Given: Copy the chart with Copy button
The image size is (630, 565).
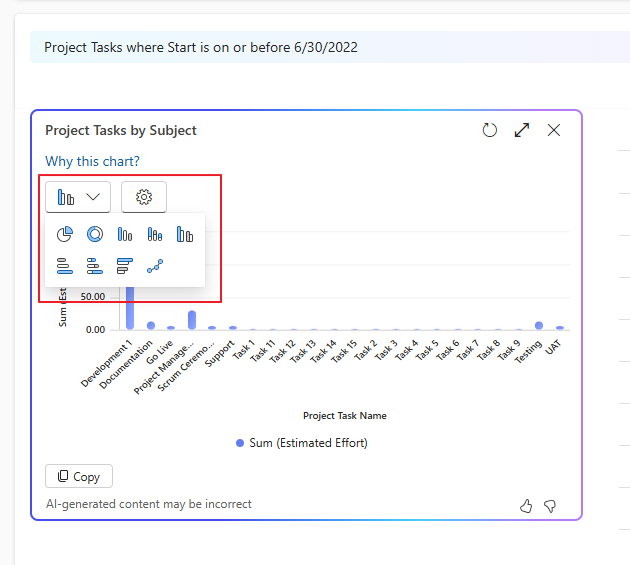Looking at the screenshot, I should [x=79, y=476].
